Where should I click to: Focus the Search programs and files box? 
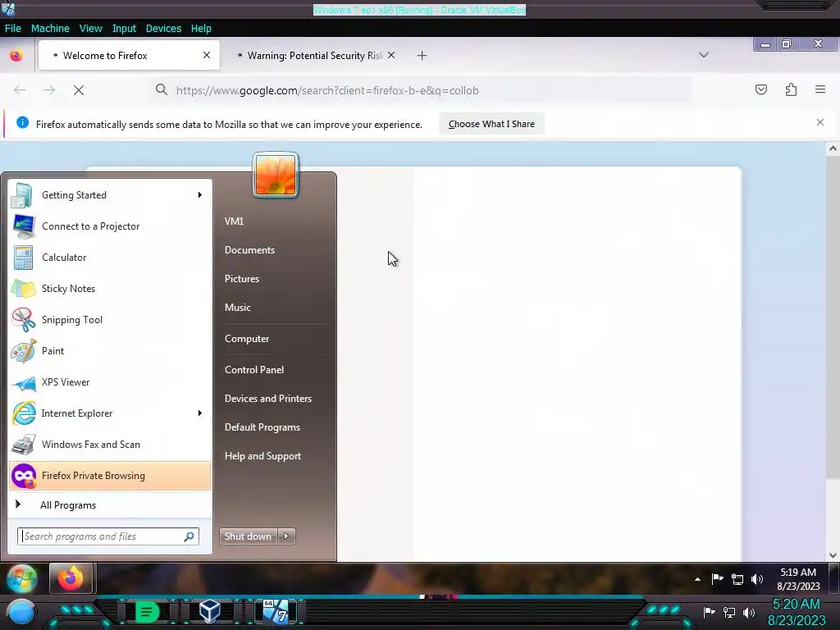coord(108,536)
